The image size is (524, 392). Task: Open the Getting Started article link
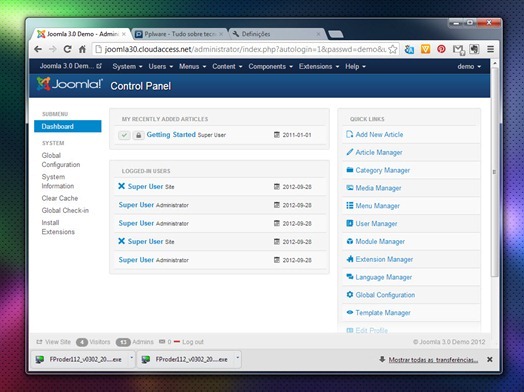171,135
